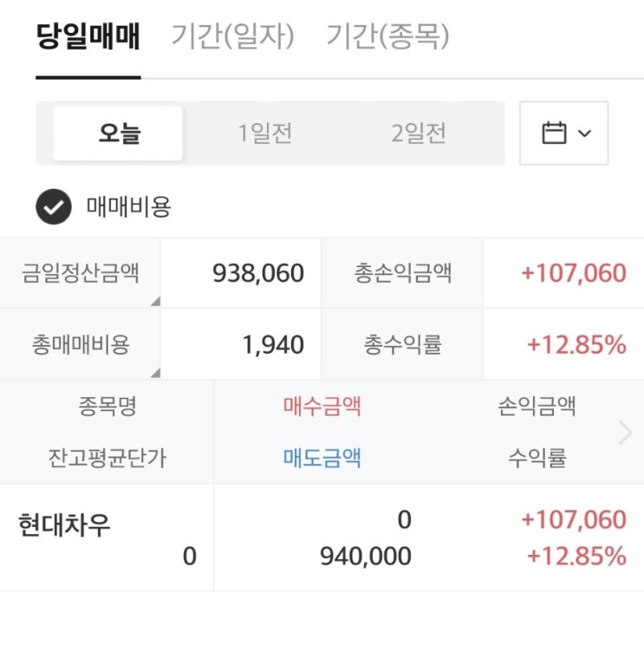Sort by 매수금액 column header
Screen dimensions: 644x645
[322, 406]
